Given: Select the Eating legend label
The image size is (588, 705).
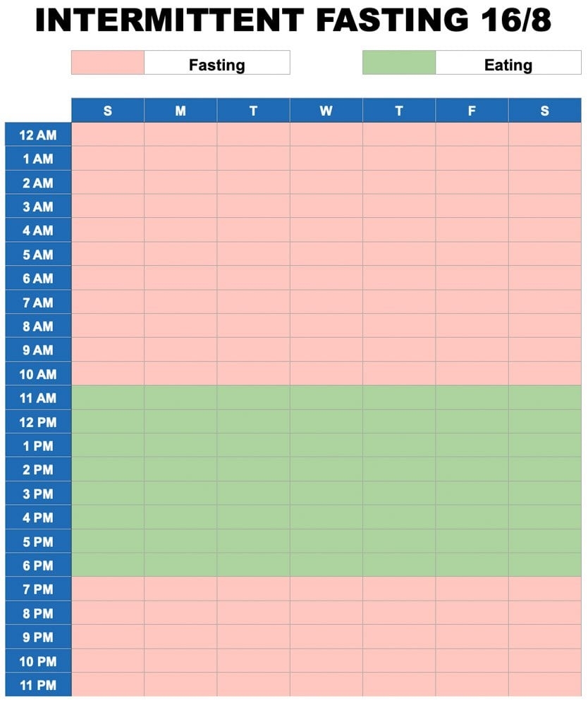Looking at the screenshot, I should click(508, 65).
